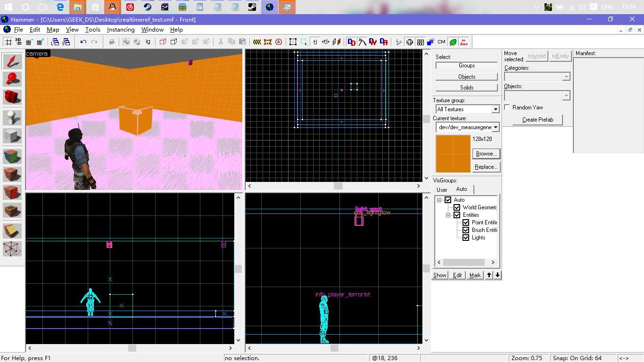Select the Block creation tool
This screenshot has width=644, height=362.
point(13,136)
